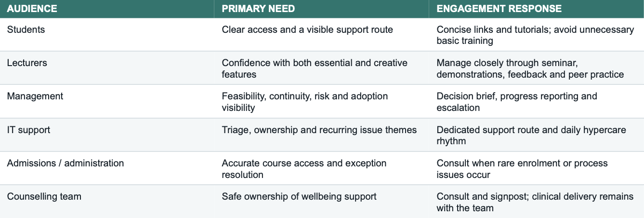Click 'Triage, ownership and recurring issue themes'

pyautogui.click(x=319, y=130)
